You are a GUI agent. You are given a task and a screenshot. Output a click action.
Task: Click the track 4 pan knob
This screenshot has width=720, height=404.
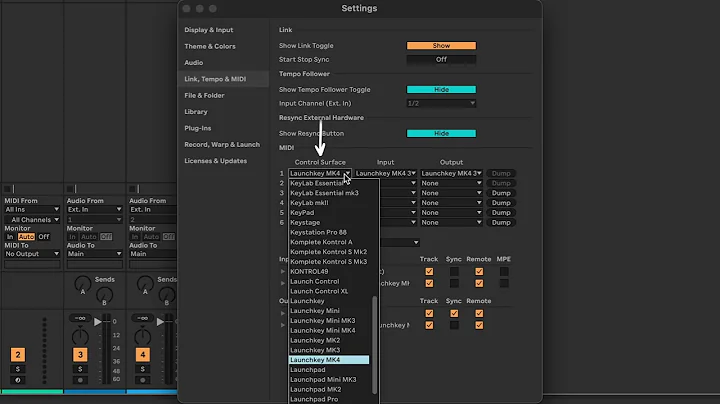(142, 337)
